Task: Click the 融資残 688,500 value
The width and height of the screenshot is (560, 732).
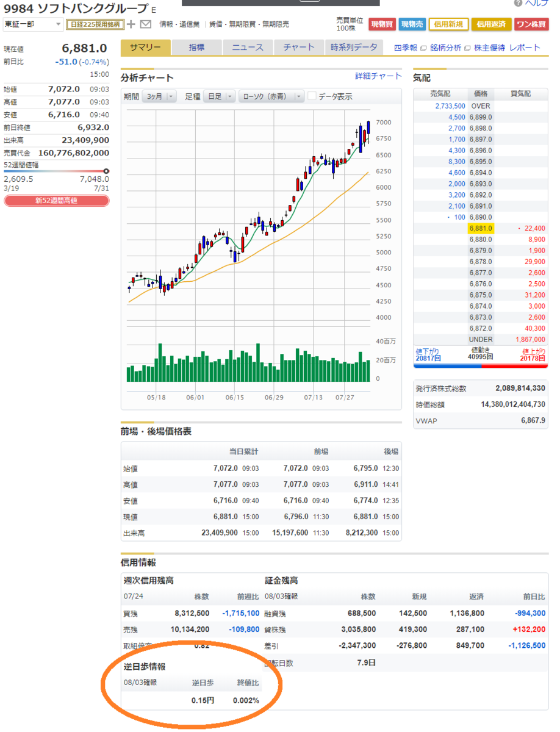Action: tap(361, 613)
